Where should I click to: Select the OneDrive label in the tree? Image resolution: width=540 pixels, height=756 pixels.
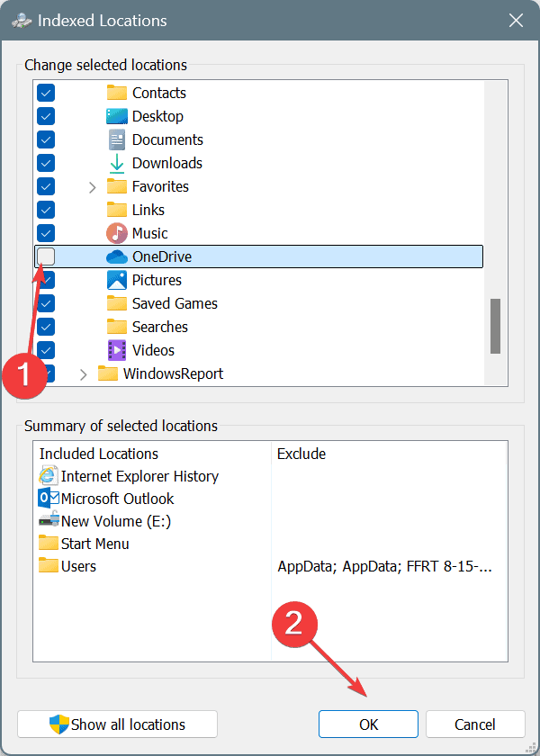(162, 256)
